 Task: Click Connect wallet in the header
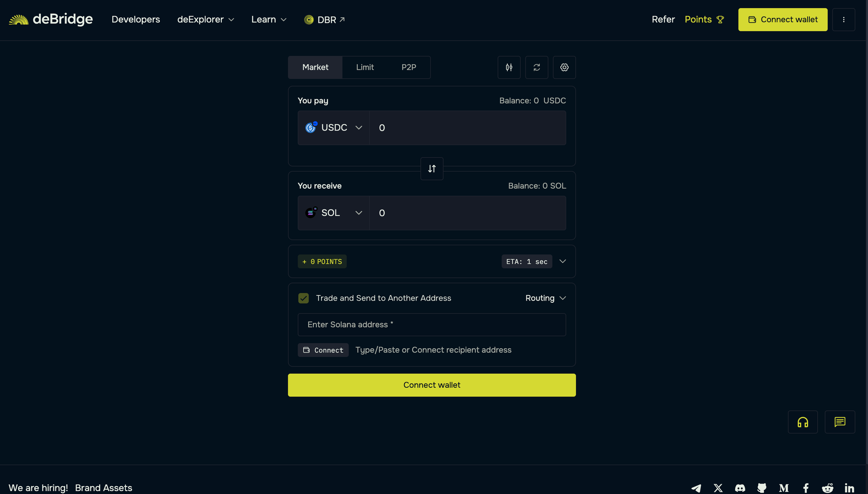783,20
